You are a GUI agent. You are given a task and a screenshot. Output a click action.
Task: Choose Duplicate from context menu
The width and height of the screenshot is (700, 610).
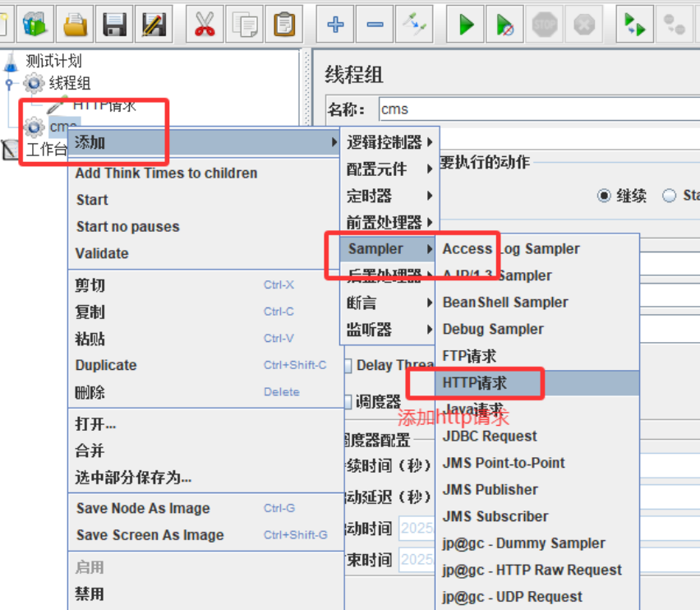click(x=205, y=365)
